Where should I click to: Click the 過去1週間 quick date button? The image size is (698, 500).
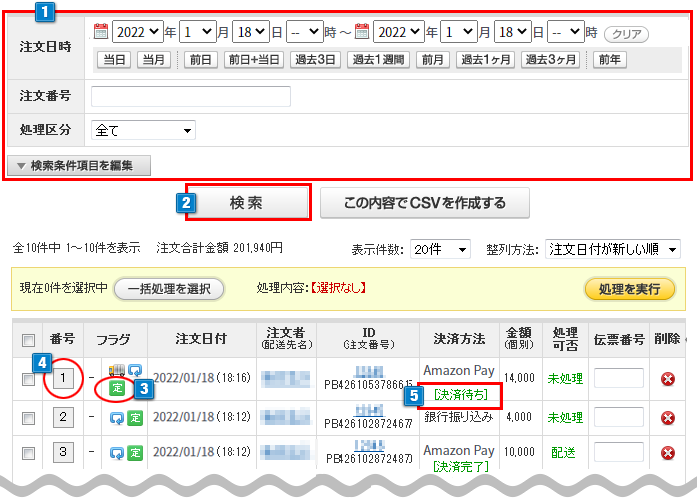coord(378,60)
